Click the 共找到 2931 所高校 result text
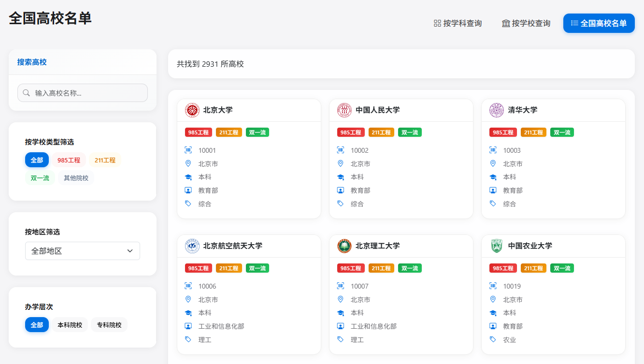 [x=210, y=64]
